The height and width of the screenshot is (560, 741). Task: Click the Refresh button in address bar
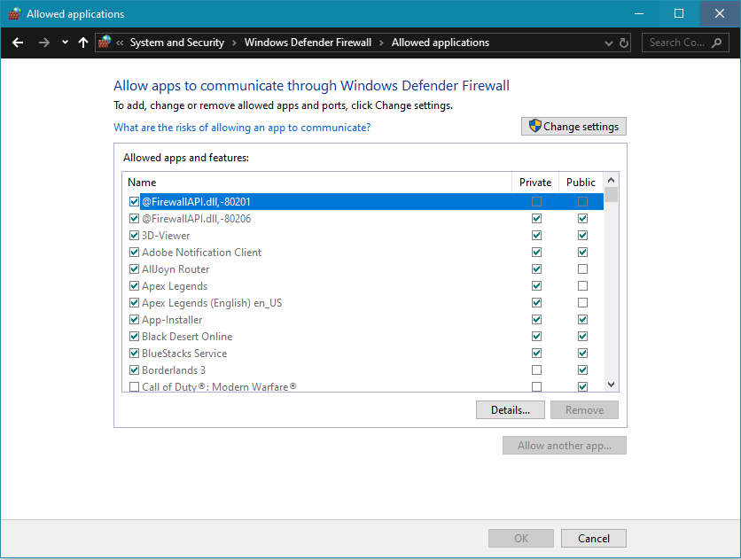pos(624,43)
